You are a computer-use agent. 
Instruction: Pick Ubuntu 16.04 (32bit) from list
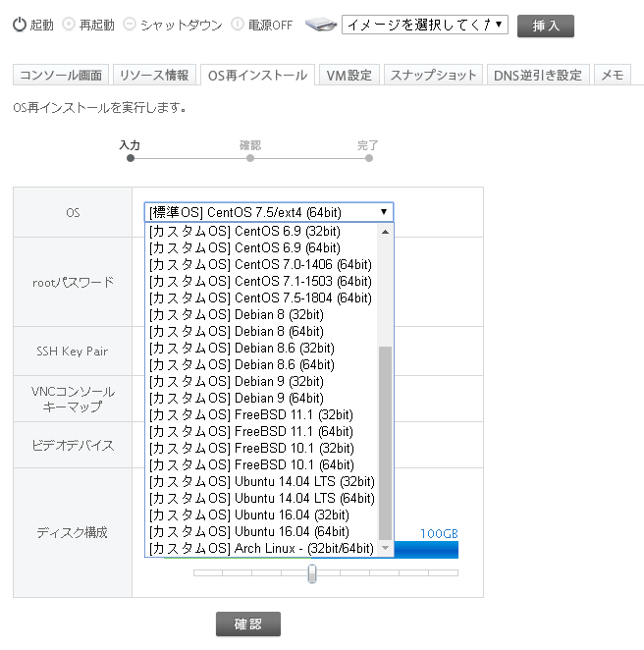[261, 515]
